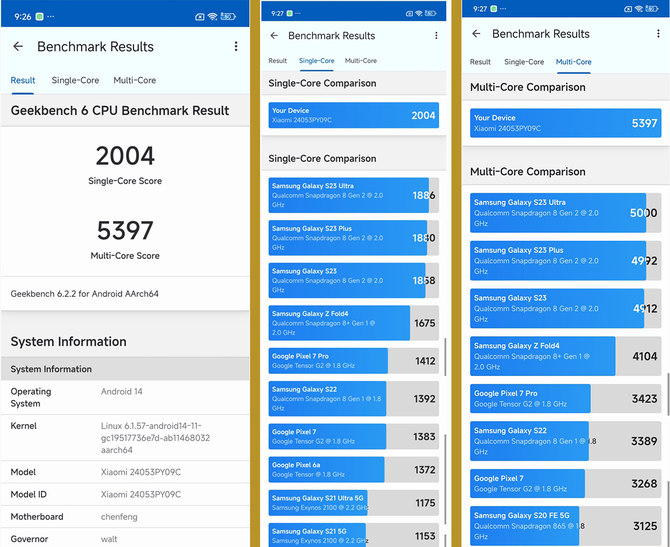The image size is (670, 547).
Task: Tap back arrow in left Result screen
Action: pyautogui.click(x=18, y=46)
